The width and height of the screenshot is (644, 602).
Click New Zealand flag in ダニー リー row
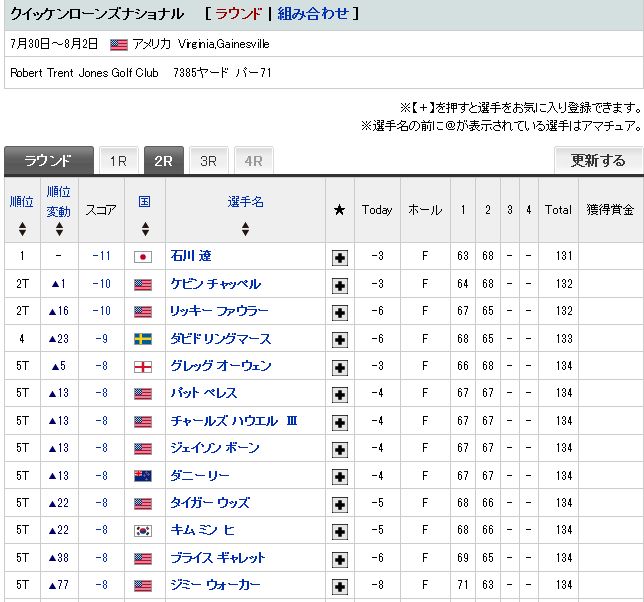click(x=143, y=476)
